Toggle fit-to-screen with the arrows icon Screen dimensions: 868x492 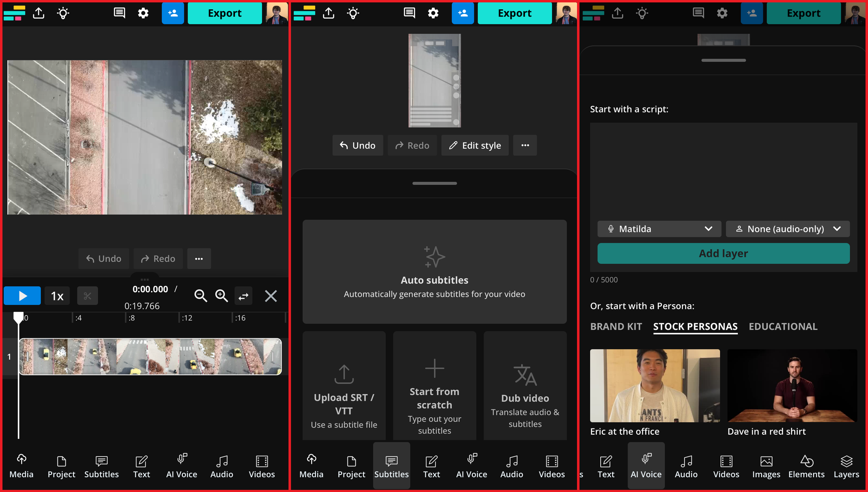coord(243,296)
